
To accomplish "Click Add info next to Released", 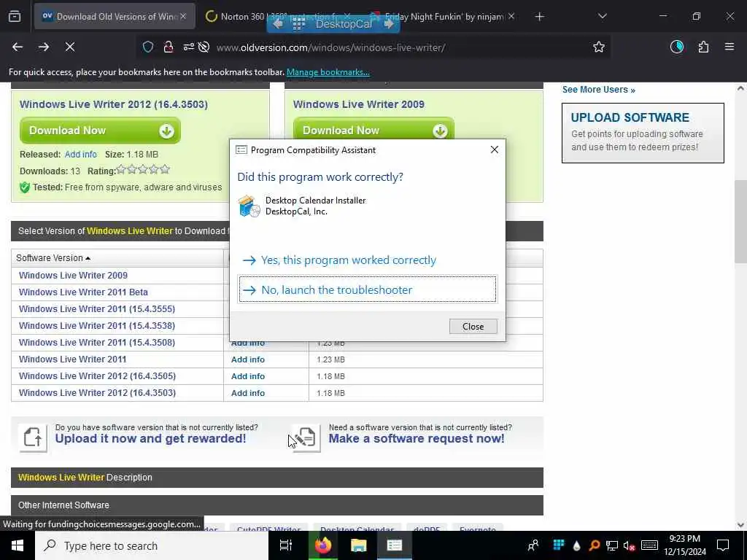I will point(80,155).
